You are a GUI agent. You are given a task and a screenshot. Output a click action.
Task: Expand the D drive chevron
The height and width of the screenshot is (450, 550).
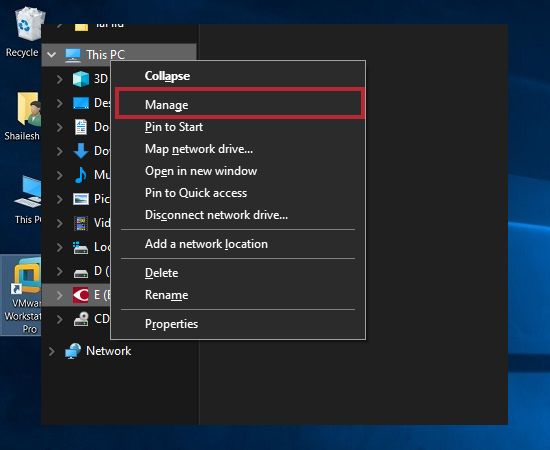tap(60, 271)
